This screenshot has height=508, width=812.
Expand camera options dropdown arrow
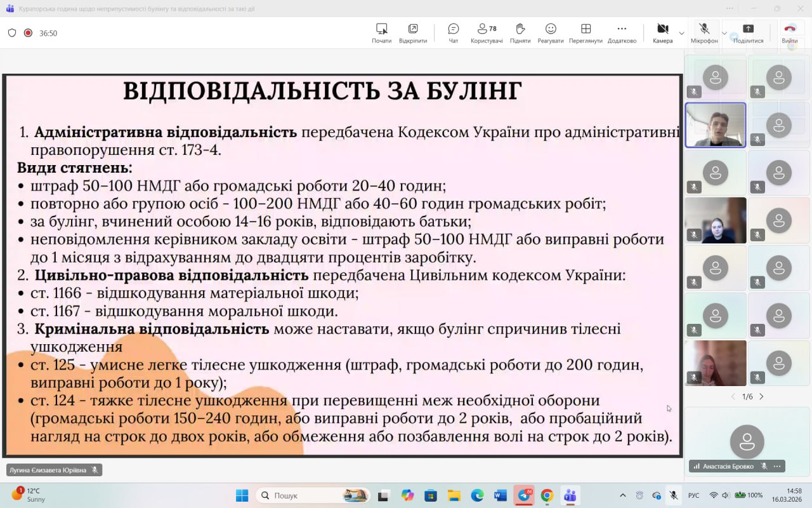[681, 33]
